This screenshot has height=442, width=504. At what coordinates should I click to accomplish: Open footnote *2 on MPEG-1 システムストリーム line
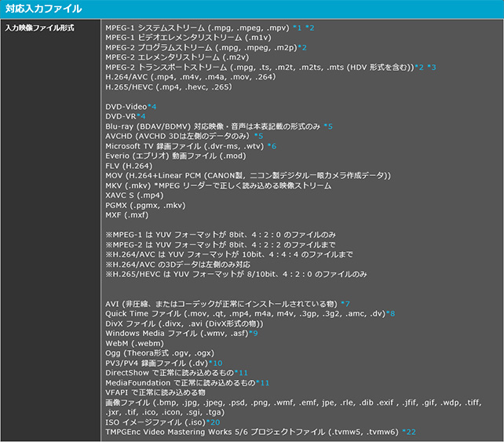coord(310,28)
